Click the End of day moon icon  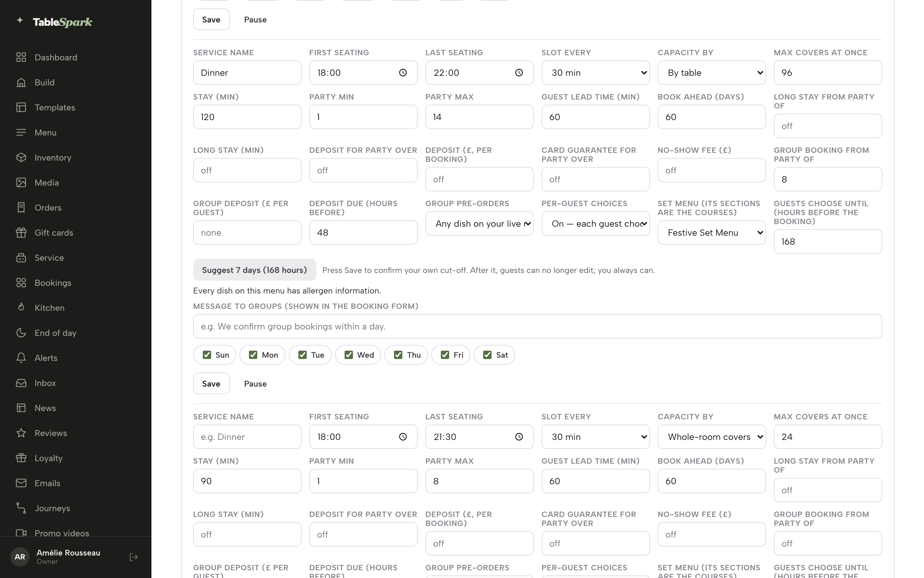tap(21, 333)
